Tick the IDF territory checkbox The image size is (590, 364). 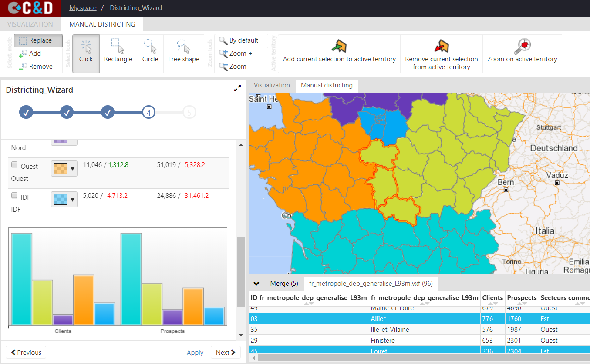[x=14, y=196]
